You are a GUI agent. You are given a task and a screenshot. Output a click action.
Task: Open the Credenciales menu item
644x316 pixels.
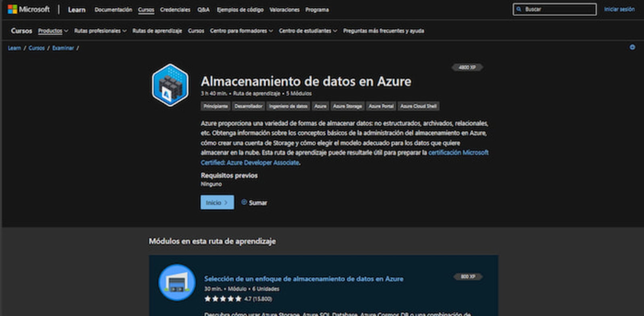click(175, 10)
